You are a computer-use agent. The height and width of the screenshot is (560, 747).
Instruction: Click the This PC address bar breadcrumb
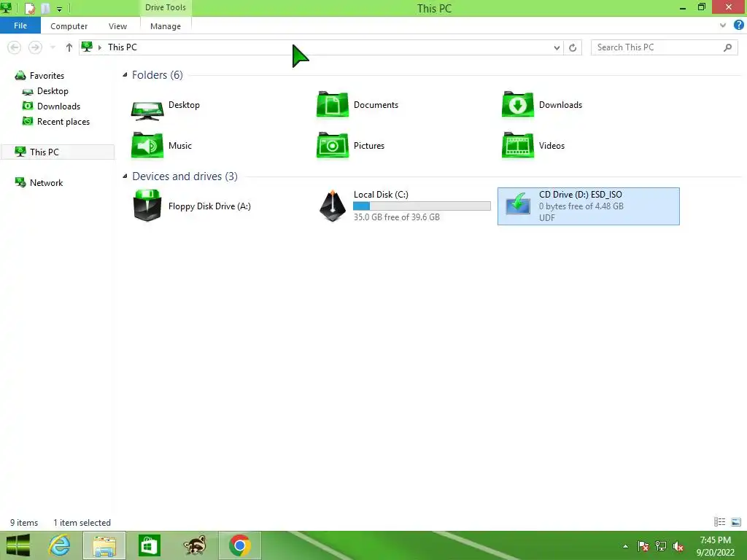pos(123,47)
